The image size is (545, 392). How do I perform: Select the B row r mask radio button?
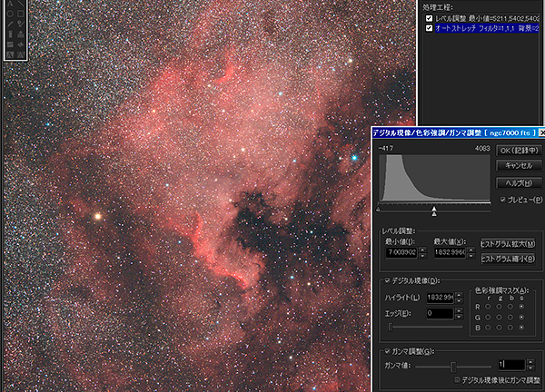488,328
